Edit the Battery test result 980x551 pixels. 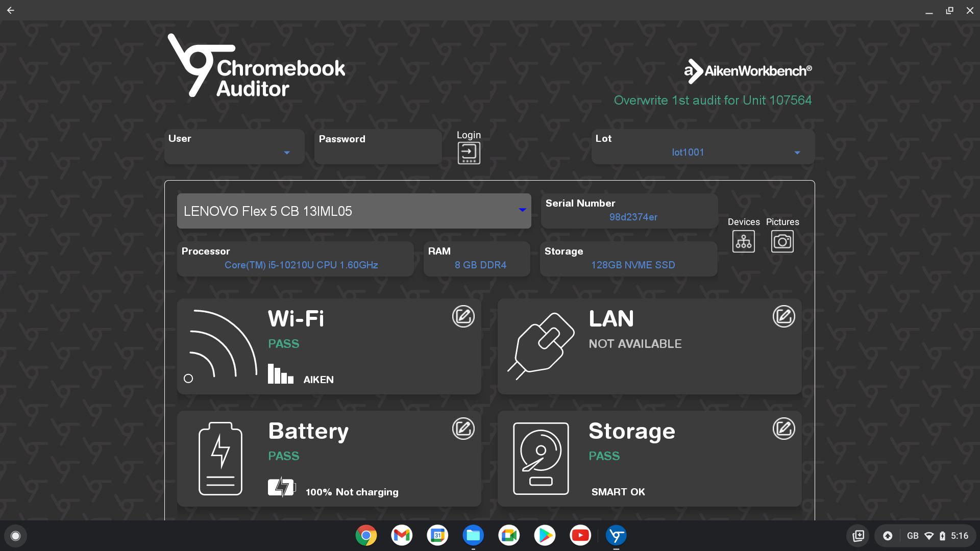[x=463, y=429]
